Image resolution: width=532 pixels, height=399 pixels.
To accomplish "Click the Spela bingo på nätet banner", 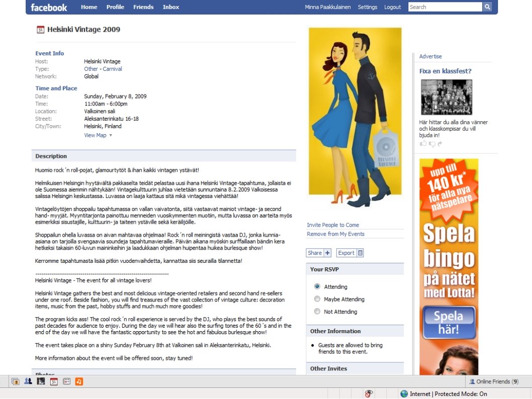I will pyautogui.click(x=449, y=267).
